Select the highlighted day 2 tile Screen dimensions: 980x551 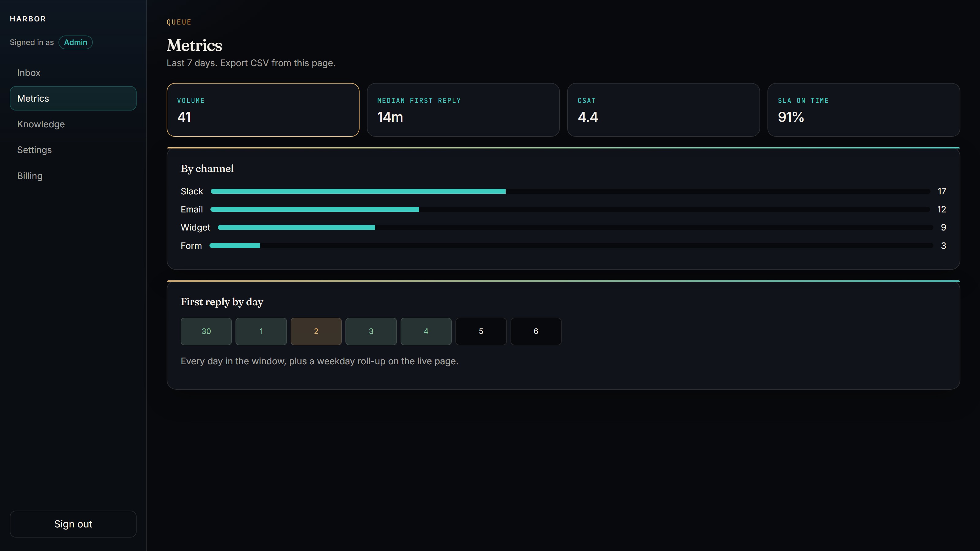click(x=316, y=331)
